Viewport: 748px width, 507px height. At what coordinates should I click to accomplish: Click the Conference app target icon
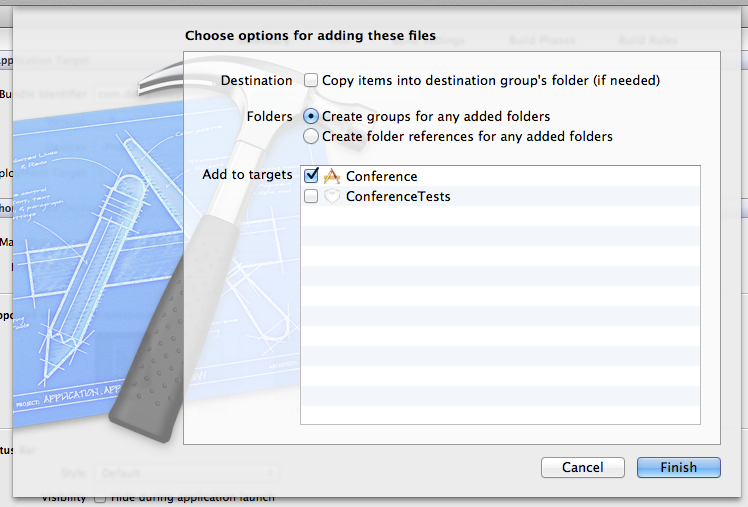(332, 176)
